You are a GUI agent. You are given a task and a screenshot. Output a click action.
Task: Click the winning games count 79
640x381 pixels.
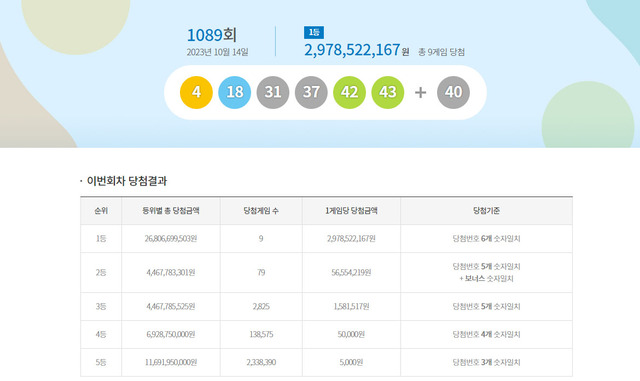(x=261, y=272)
